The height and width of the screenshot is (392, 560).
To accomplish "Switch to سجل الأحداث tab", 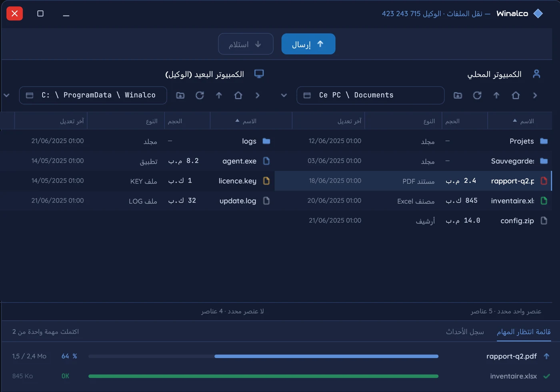I will tap(465, 332).
